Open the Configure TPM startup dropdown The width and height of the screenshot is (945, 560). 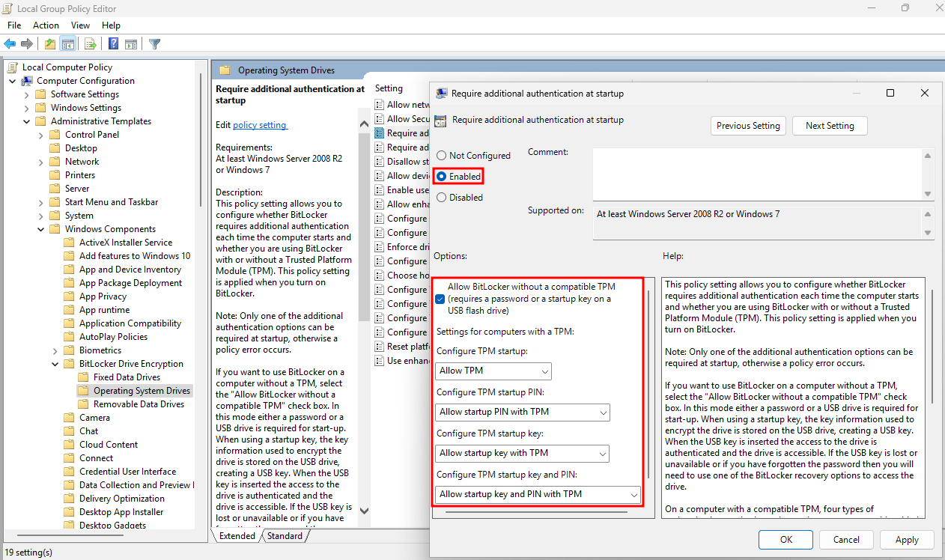(x=493, y=371)
